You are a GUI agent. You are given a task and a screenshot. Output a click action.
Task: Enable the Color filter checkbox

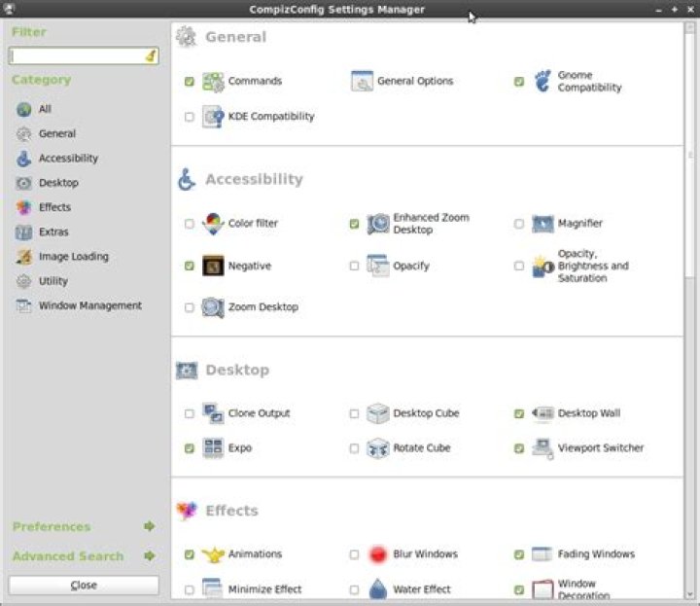(190, 224)
